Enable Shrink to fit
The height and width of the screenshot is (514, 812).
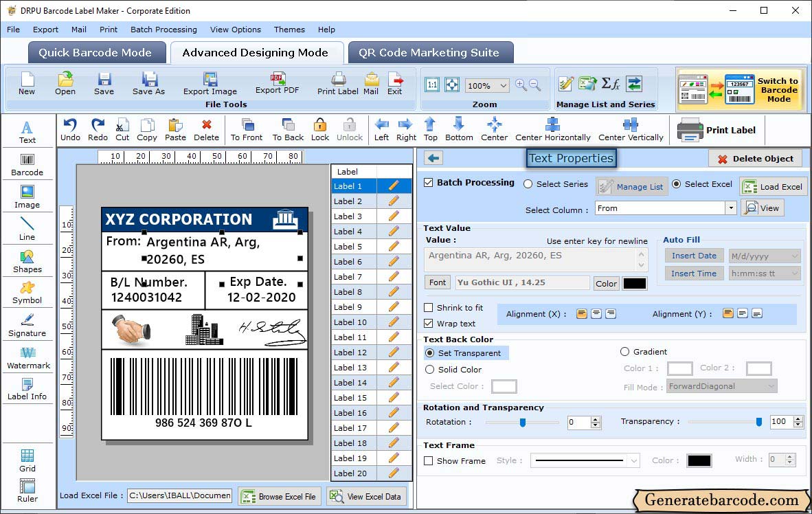click(428, 308)
